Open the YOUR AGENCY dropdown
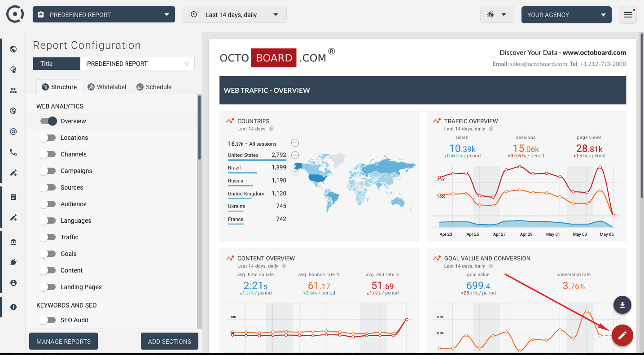Viewport: 644px width, 355px height. [x=566, y=14]
